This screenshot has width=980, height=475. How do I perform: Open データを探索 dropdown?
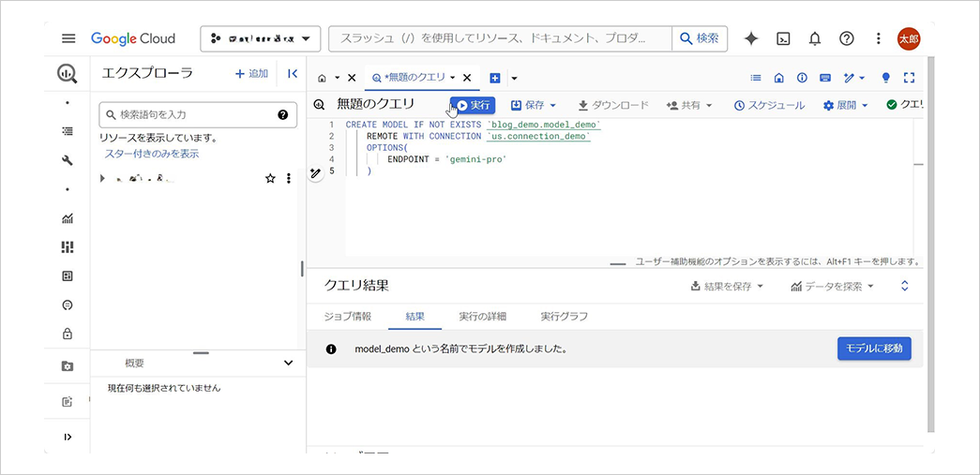(x=832, y=287)
